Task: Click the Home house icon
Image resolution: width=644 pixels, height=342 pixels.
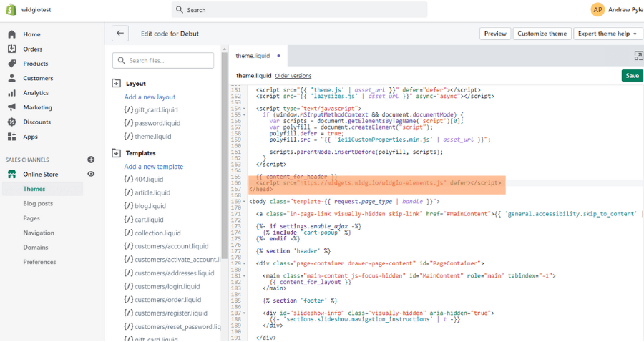Action: [x=12, y=34]
